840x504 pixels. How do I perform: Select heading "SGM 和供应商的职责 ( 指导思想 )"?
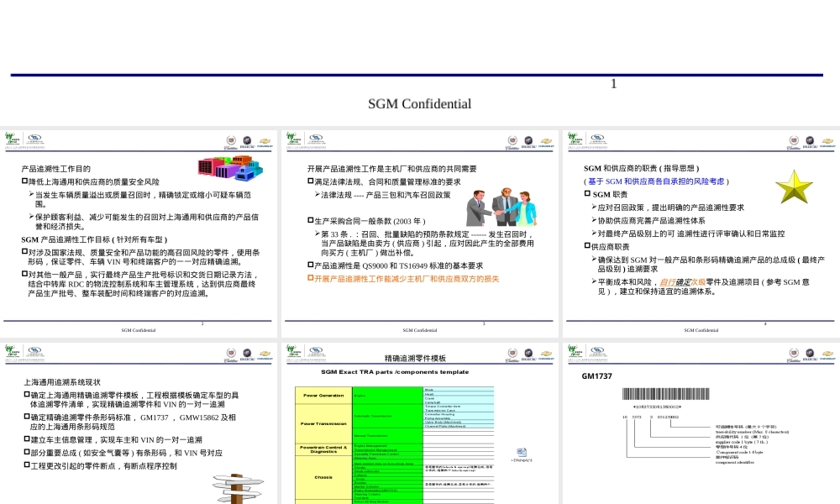[641, 168]
